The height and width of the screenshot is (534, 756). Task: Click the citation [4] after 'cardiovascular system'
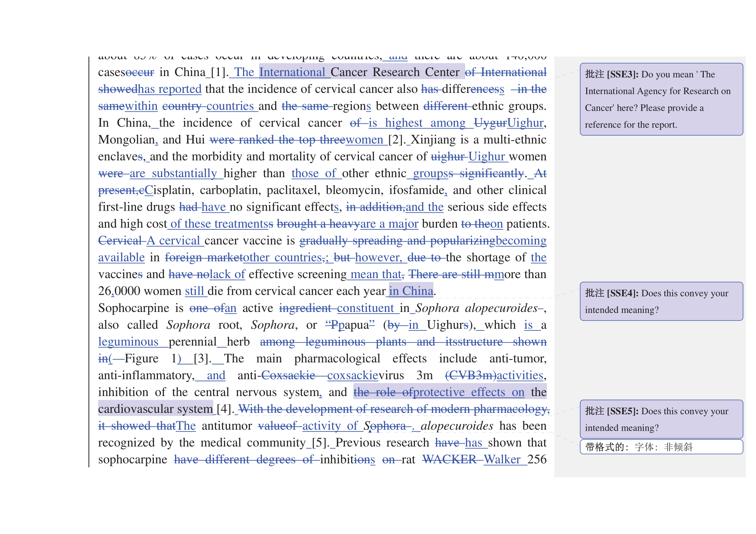(x=224, y=409)
